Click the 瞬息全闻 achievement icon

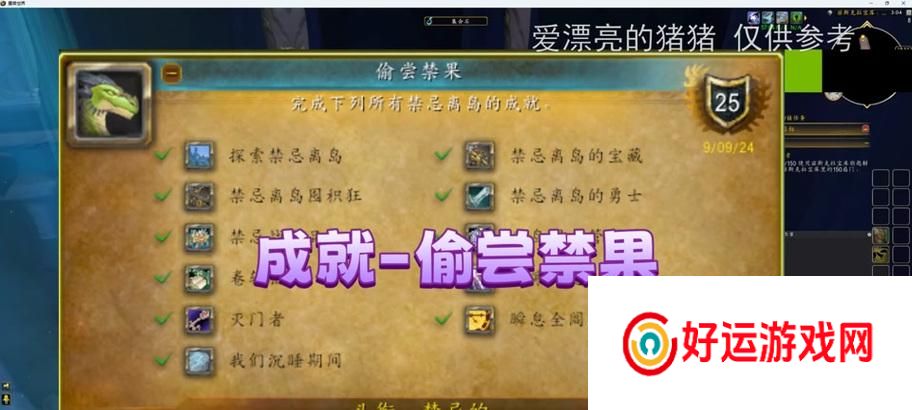tap(479, 319)
